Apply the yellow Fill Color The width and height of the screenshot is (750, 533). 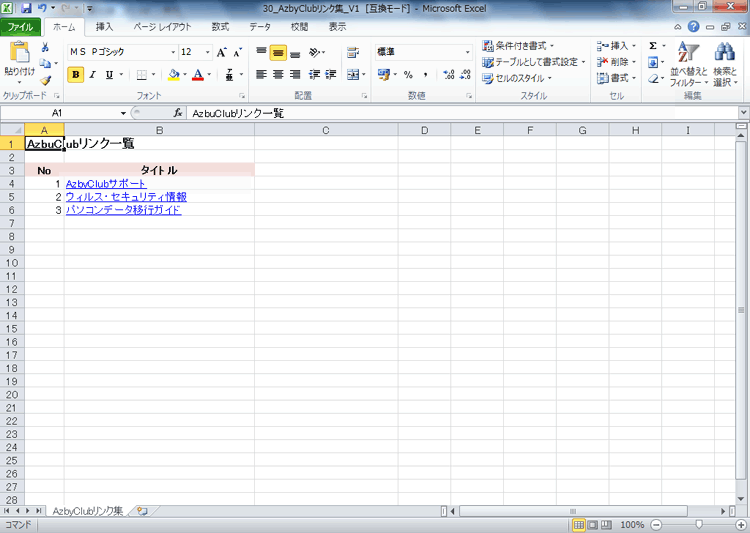pos(174,75)
